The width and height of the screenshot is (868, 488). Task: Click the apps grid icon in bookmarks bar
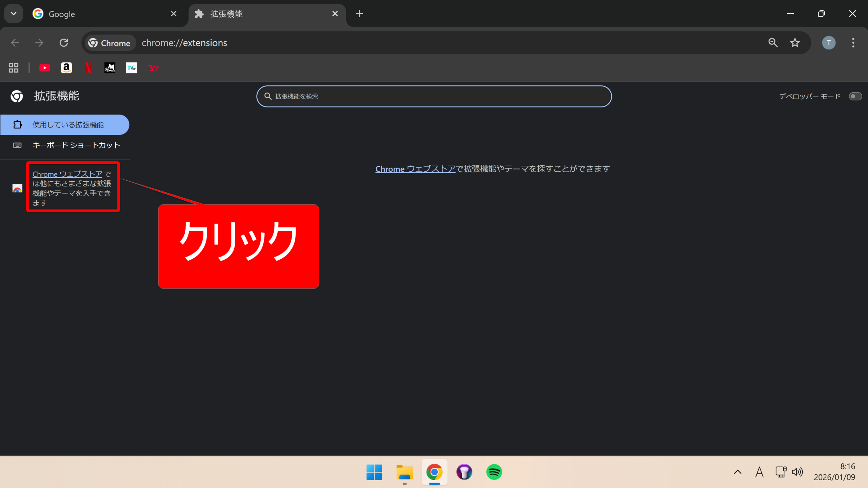tap(14, 68)
